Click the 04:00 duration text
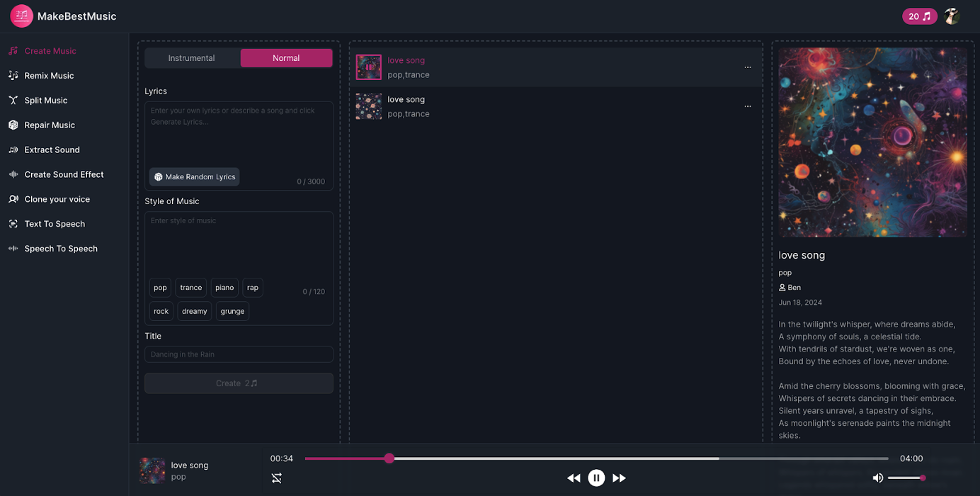The height and width of the screenshot is (496, 980). coord(911,458)
